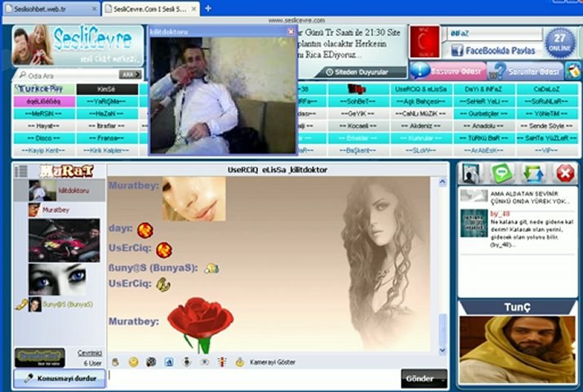Viewport: 583px width, 392px height.
Task: Click the question mark Sorunlar Odasi icon
Action: 497,70
